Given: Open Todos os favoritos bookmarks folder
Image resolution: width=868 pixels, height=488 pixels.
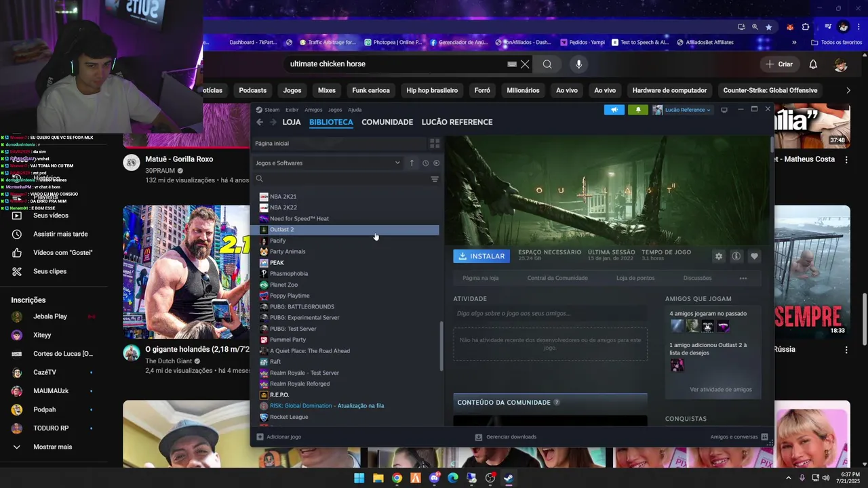Looking at the screenshot, I should [837, 42].
